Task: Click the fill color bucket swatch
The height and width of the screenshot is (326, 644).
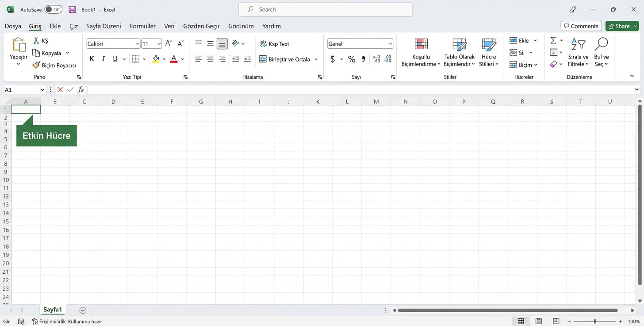Action: [x=156, y=59]
